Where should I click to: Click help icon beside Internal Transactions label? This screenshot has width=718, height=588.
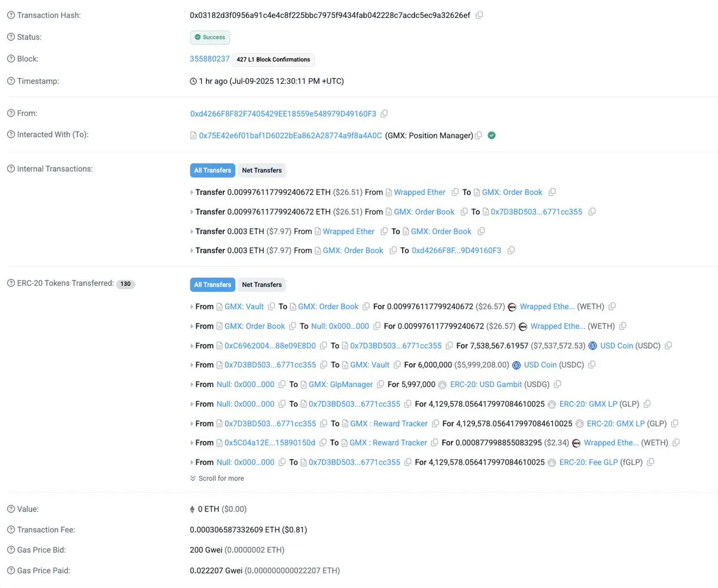11,169
